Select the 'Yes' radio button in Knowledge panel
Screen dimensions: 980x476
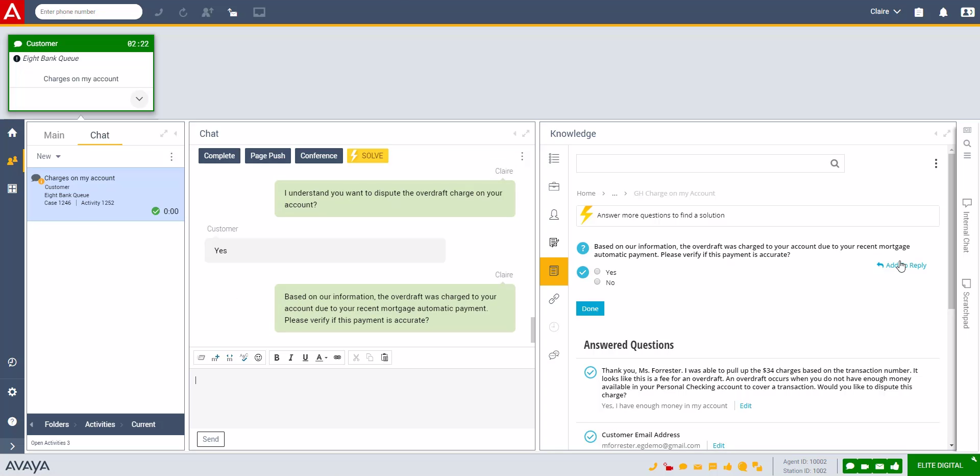point(598,272)
